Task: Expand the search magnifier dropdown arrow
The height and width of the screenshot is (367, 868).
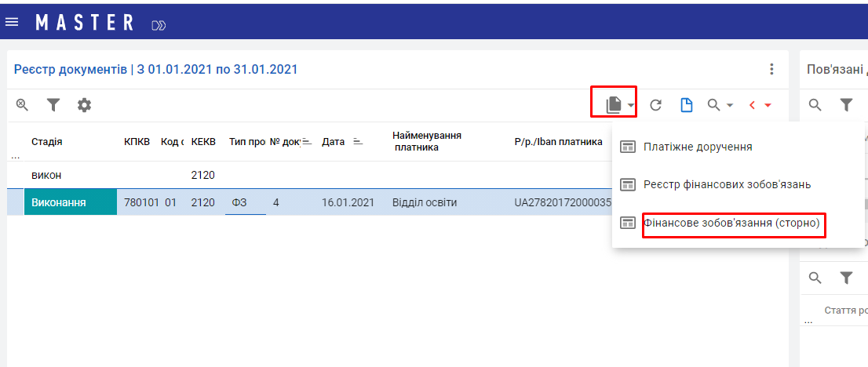Action: [730, 105]
